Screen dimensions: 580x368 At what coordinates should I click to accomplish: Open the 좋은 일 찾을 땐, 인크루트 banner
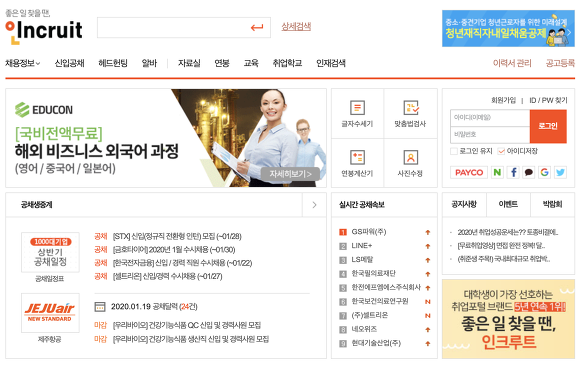pos(508,319)
